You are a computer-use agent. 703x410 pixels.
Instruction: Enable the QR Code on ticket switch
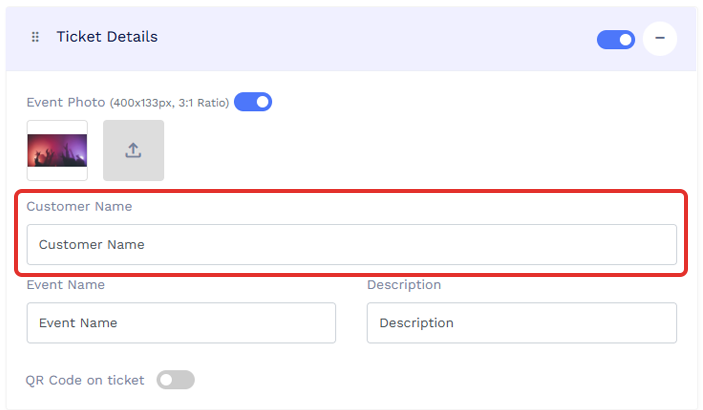[x=175, y=380]
